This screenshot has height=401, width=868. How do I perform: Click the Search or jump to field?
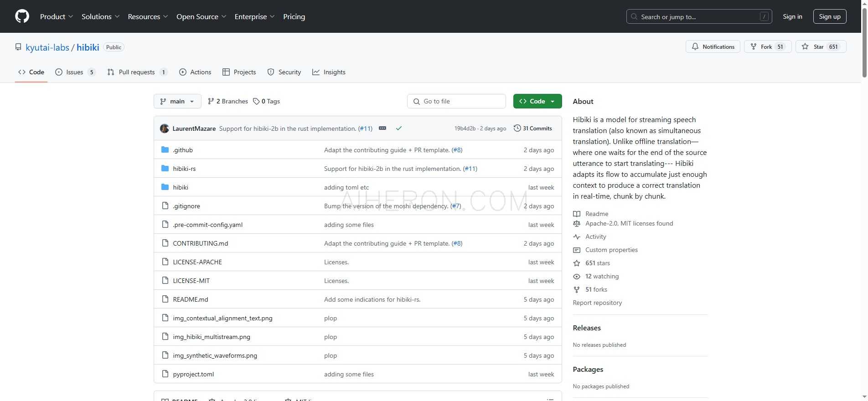pos(699,16)
